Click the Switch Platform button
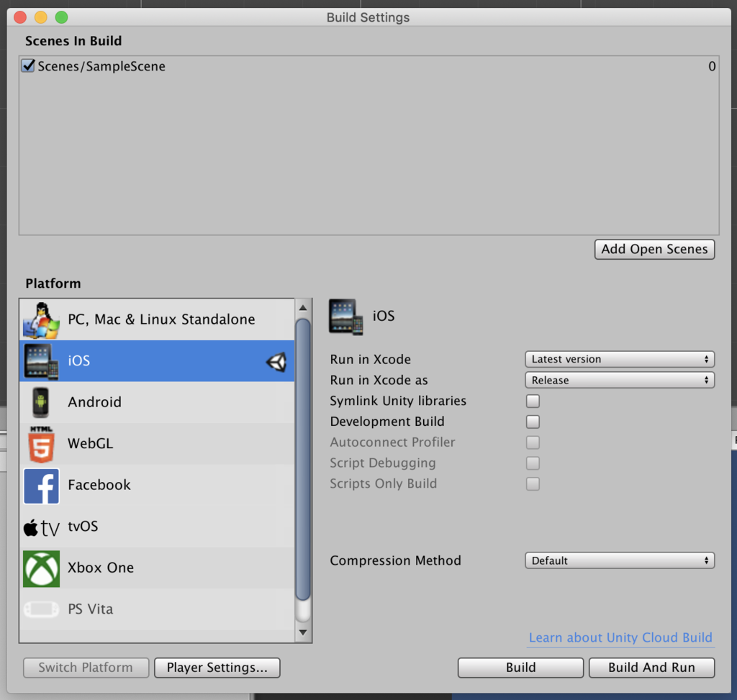 coord(86,668)
